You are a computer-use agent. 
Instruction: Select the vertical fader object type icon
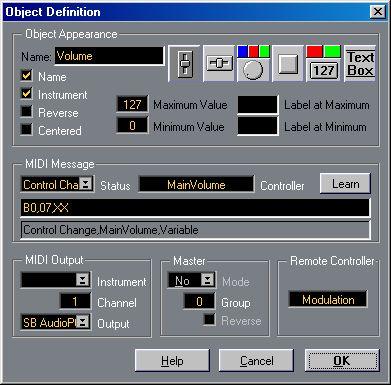(x=184, y=64)
